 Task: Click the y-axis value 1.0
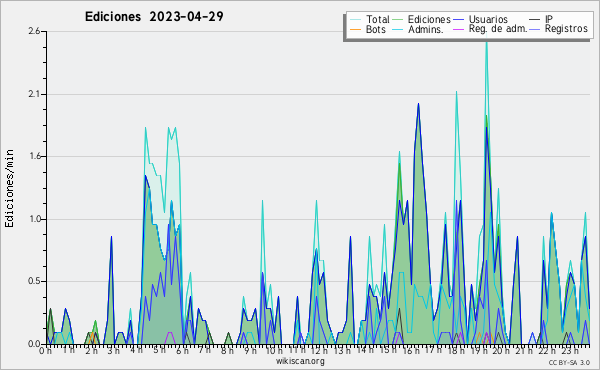point(34,219)
